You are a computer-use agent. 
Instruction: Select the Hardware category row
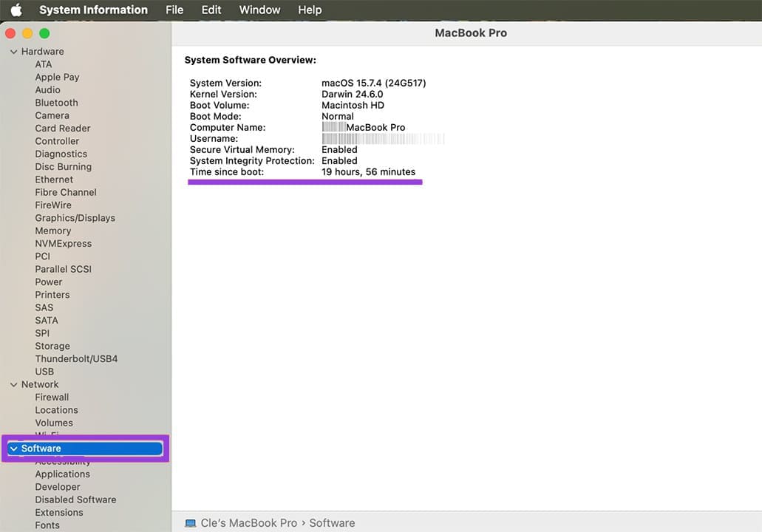(x=42, y=52)
